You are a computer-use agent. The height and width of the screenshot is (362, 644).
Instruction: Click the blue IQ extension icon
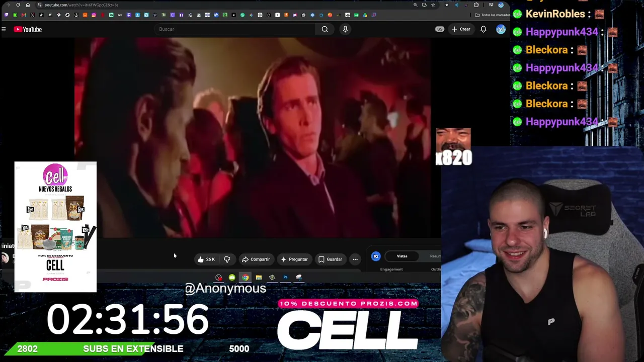(x=376, y=256)
